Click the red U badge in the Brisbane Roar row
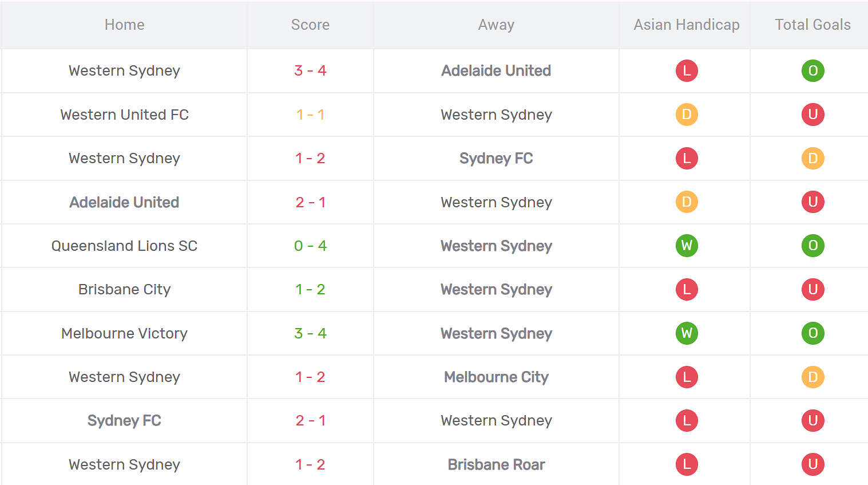The width and height of the screenshot is (868, 485). [812, 464]
